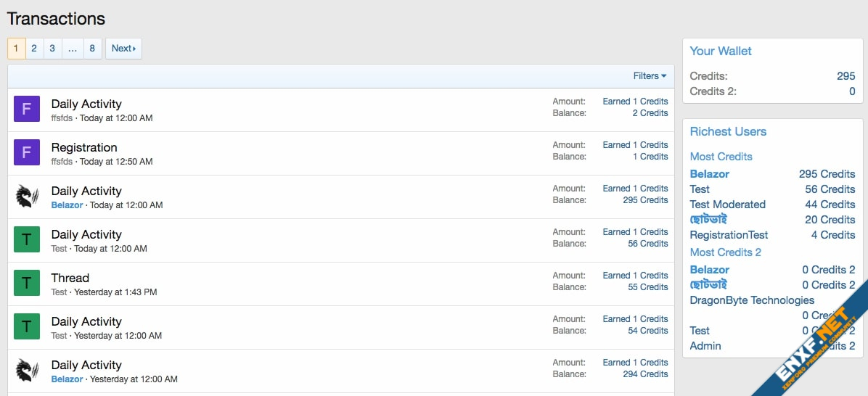Select current page 1 in pagination
868x396 pixels.
coord(16,49)
